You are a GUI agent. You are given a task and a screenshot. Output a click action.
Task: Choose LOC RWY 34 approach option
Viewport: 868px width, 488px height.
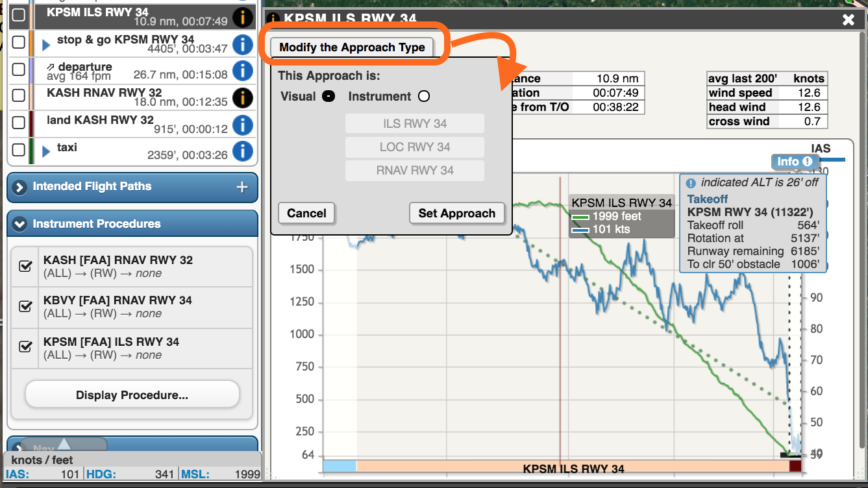point(415,147)
